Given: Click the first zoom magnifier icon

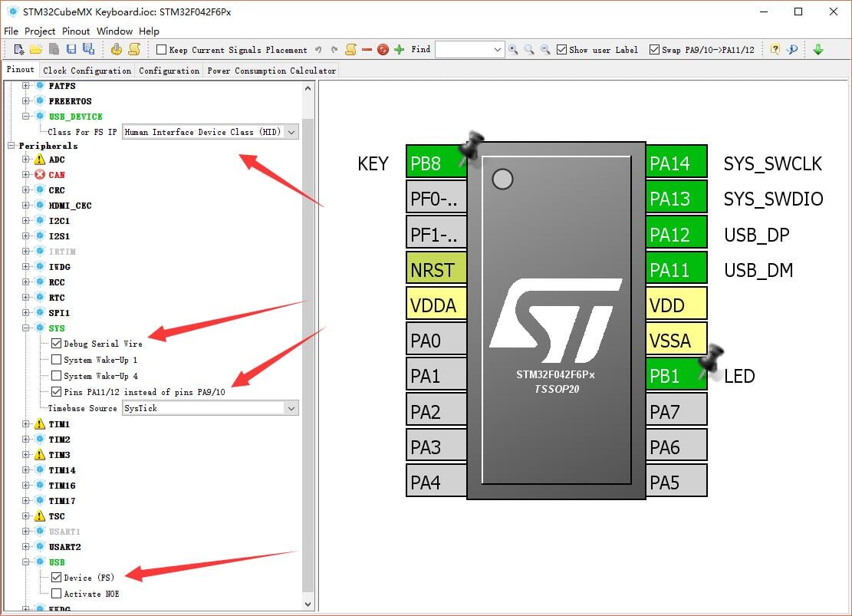Looking at the screenshot, I should click(x=513, y=49).
